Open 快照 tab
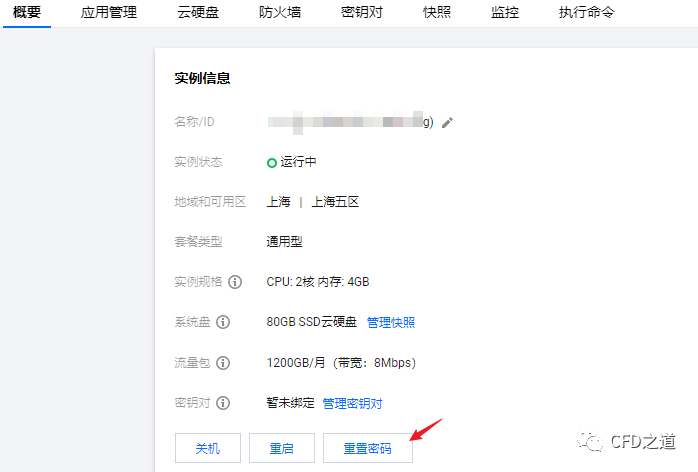The image size is (698, 472). [x=437, y=12]
